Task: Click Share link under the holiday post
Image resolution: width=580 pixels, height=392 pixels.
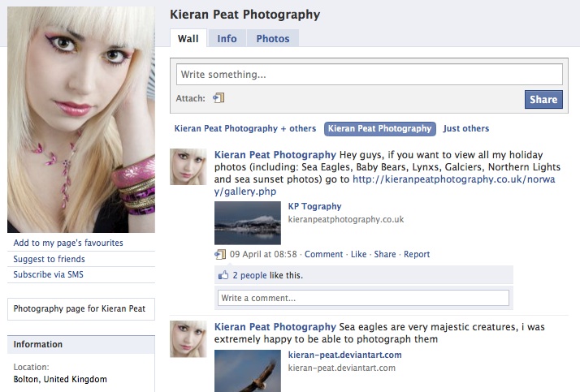Action: coord(385,254)
